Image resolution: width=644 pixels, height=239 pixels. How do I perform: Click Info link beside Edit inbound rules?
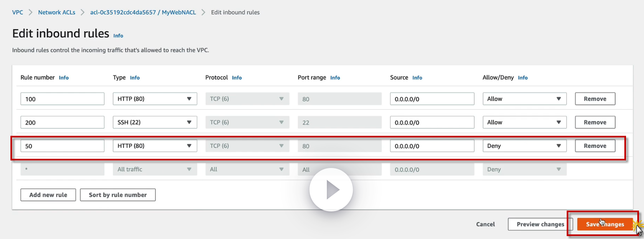coord(118,36)
